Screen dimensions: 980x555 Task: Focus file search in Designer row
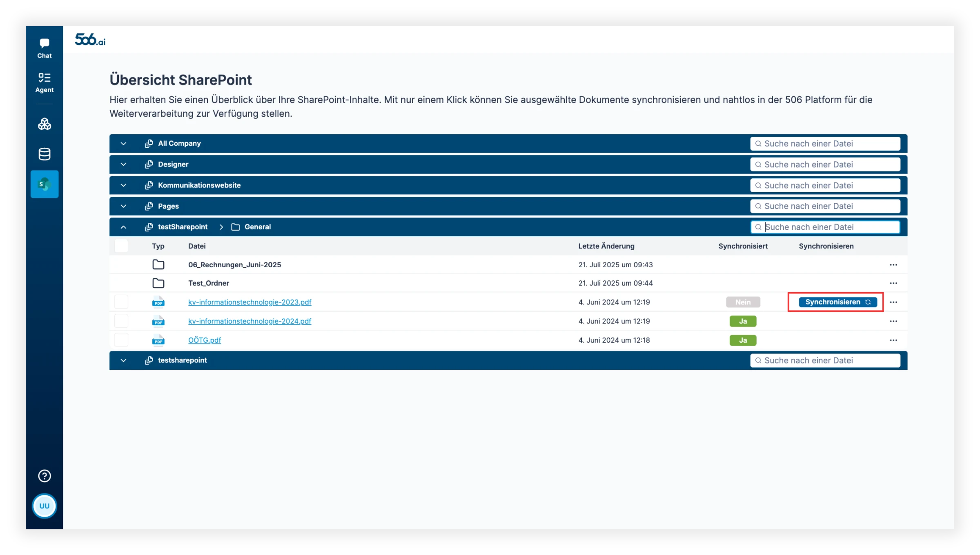(825, 164)
